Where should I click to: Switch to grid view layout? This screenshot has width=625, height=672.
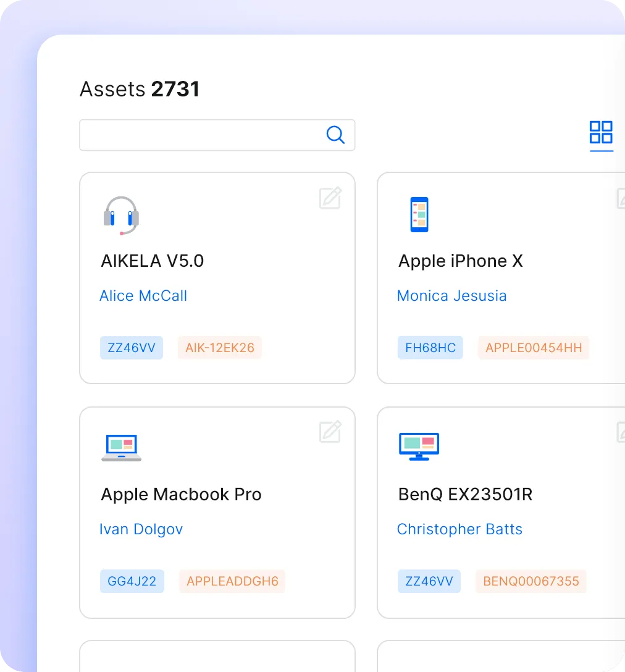[x=601, y=132]
